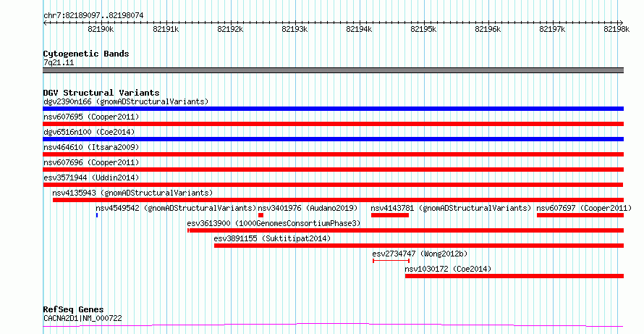Image resolution: width=644 pixels, height=334 pixels.
Task: Open the nsv607697 (Cooper2011) label
Action: [585, 208]
